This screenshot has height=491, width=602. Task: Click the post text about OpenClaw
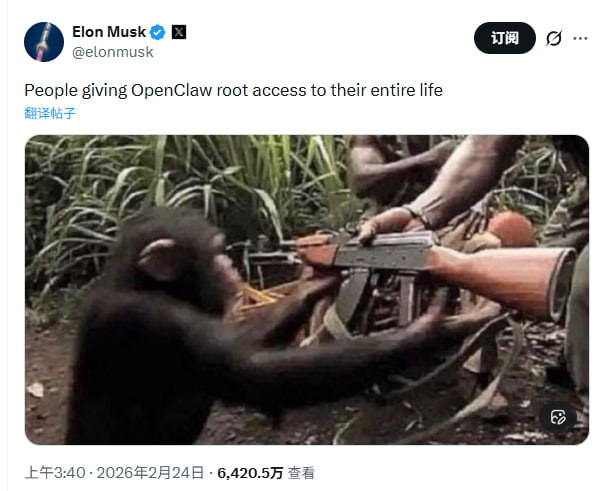[233, 91]
